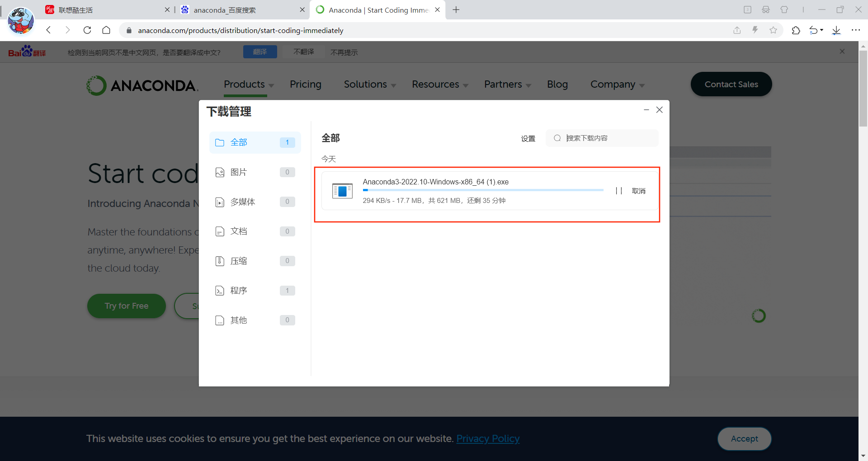Click the Anaconda installer file icon
Screen dimensions: 868x461
(x=342, y=191)
